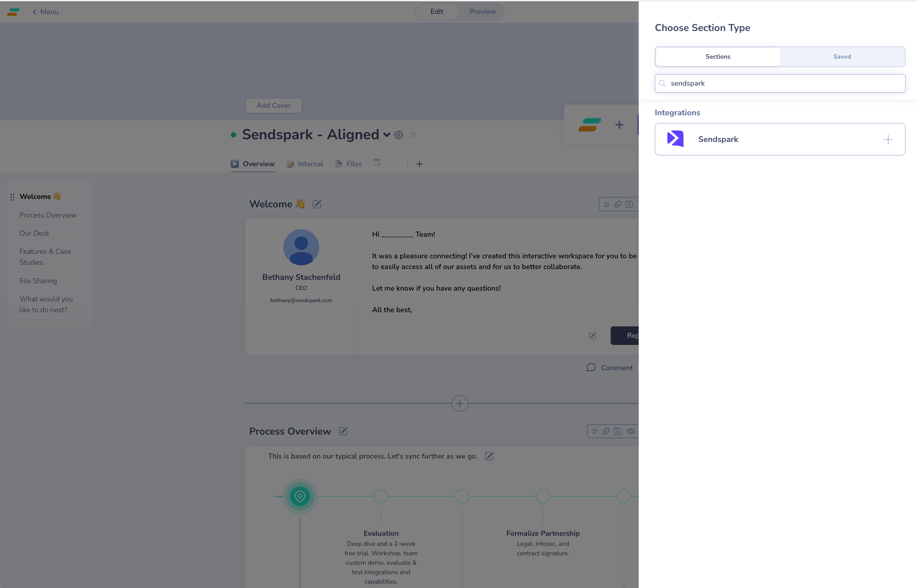Select the Sendspark integration card
This screenshot has width=917, height=588.
780,139
